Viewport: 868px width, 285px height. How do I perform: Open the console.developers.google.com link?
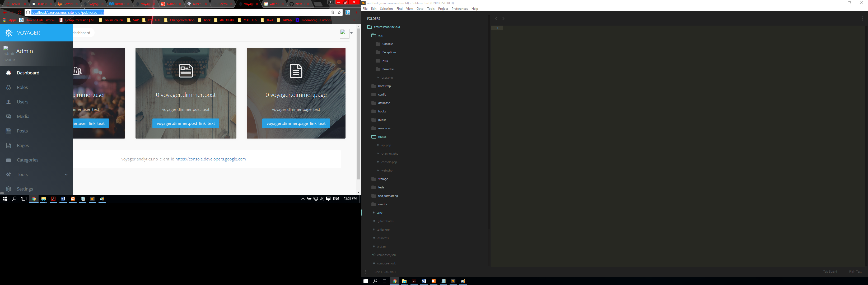[210, 159]
